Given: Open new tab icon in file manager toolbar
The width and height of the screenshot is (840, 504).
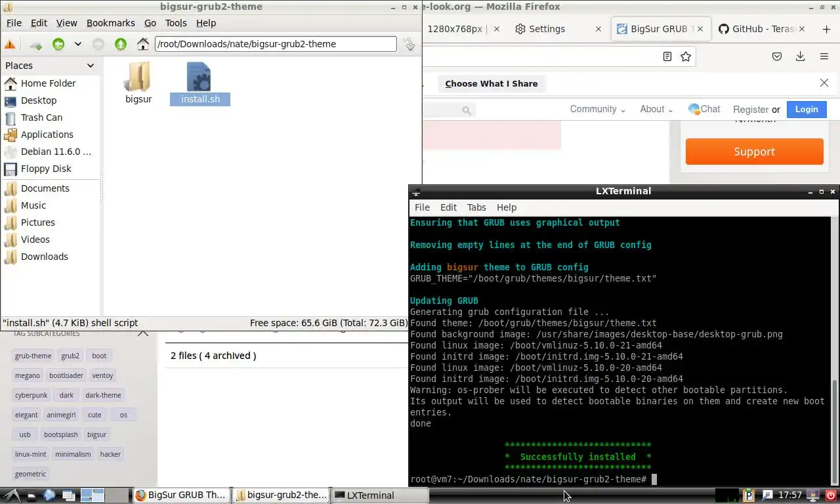Looking at the screenshot, I should [36, 44].
